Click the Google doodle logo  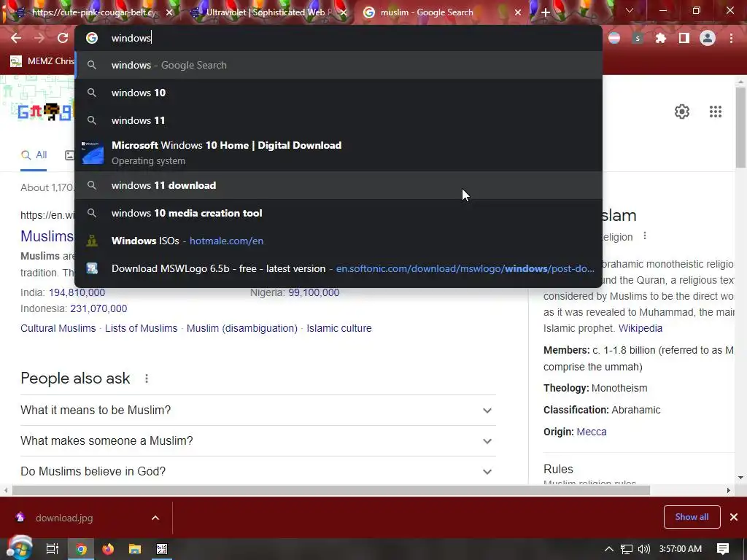(x=45, y=112)
